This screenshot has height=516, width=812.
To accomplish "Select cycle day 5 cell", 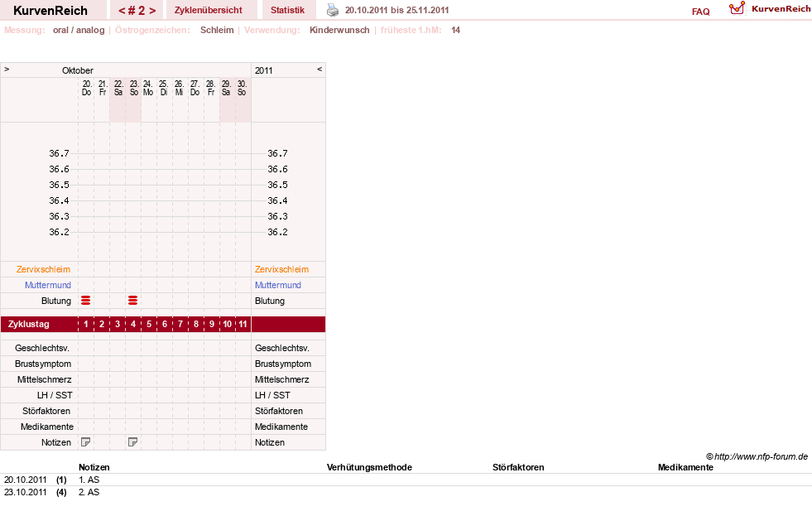I will tap(149, 325).
